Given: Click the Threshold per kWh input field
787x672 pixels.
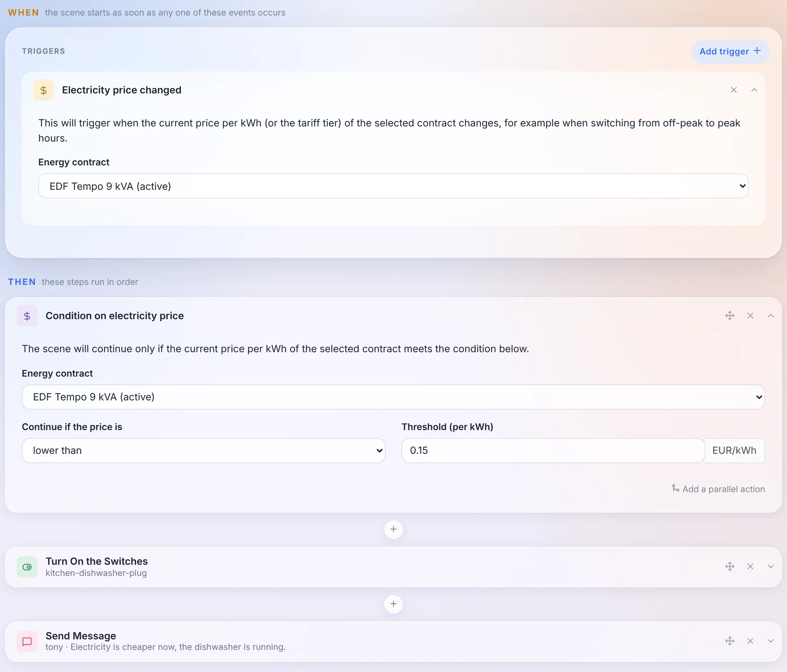Looking at the screenshot, I should (553, 450).
